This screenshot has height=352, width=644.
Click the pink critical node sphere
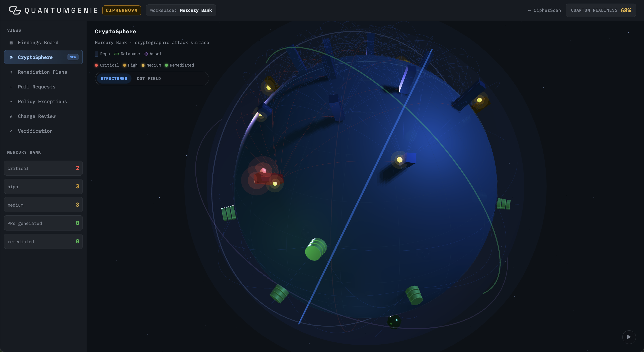tap(263, 171)
